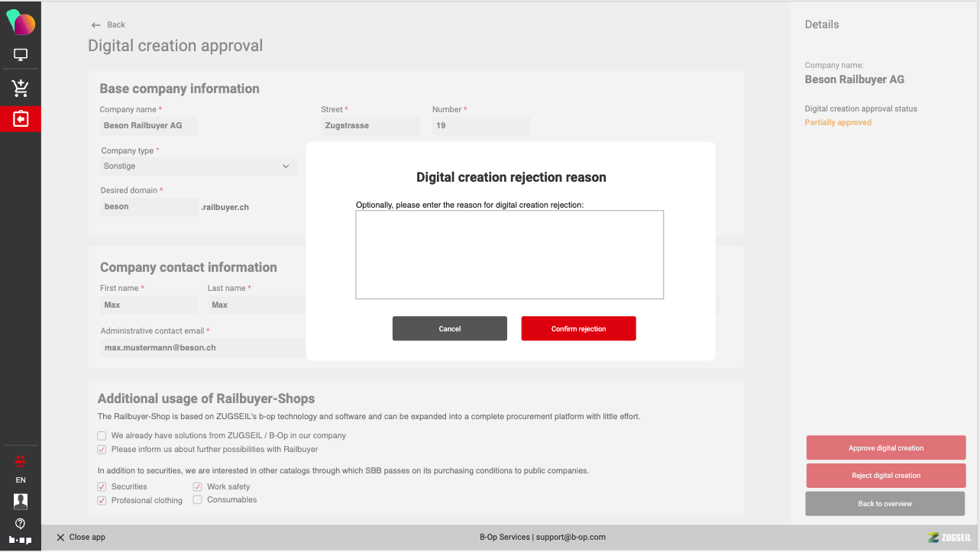Open the help question mark icon
The image size is (980, 552).
coord(21,523)
